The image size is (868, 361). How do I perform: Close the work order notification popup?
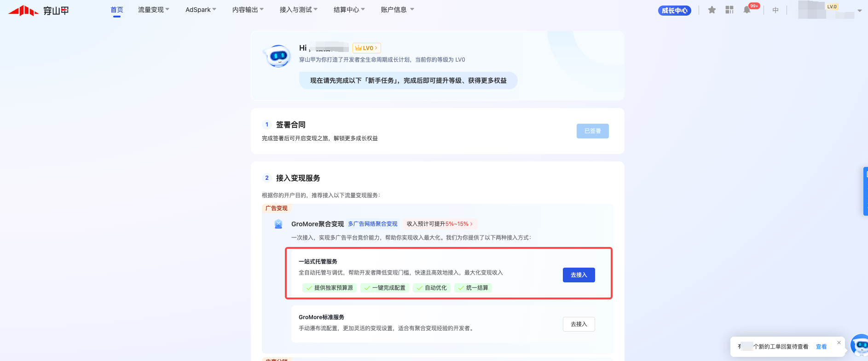(x=839, y=343)
